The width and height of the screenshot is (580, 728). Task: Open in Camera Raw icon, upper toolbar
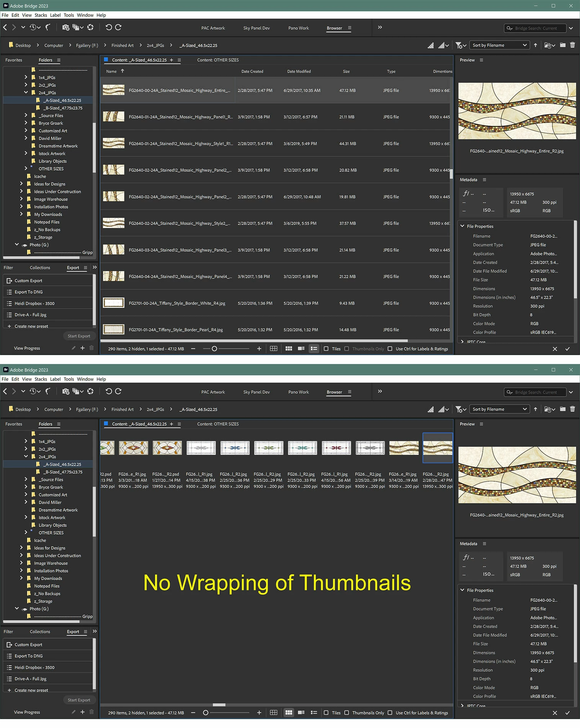(90, 27)
